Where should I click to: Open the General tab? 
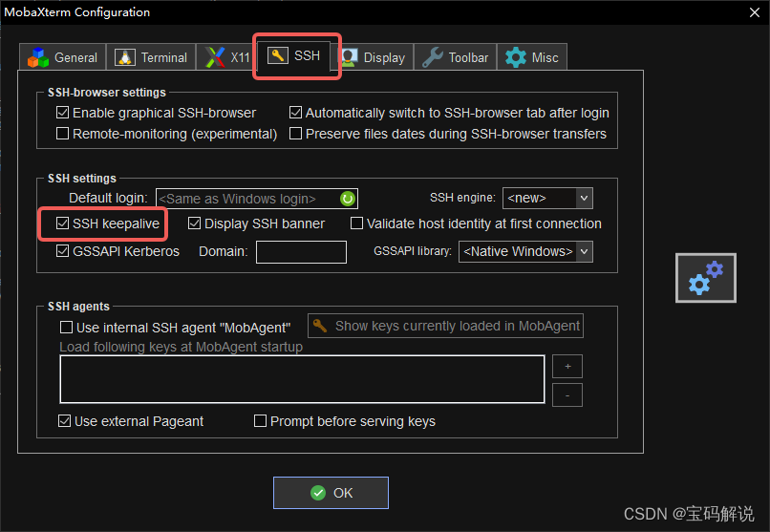(62, 57)
